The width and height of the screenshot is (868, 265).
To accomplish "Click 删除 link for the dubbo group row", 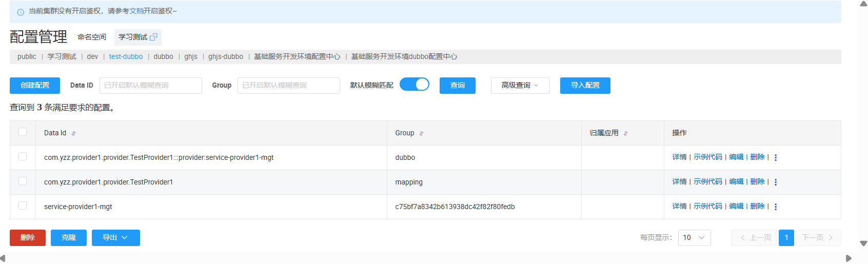I will click(x=757, y=157).
